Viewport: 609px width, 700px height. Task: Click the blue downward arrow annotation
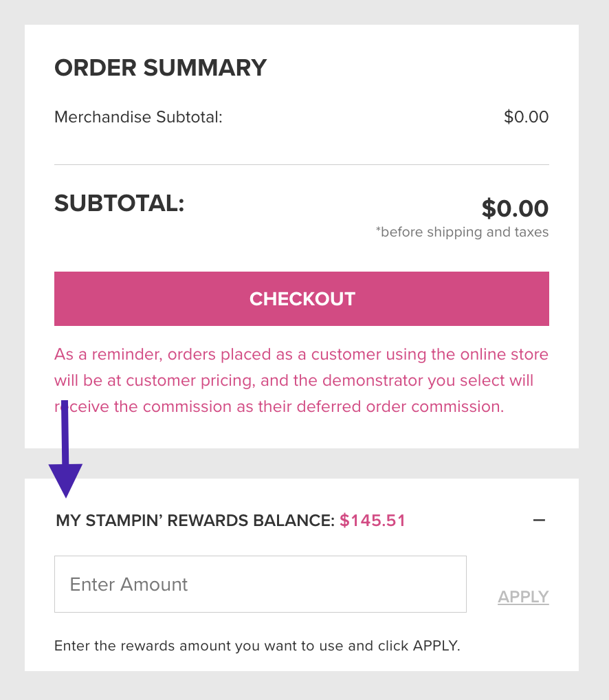(x=65, y=468)
